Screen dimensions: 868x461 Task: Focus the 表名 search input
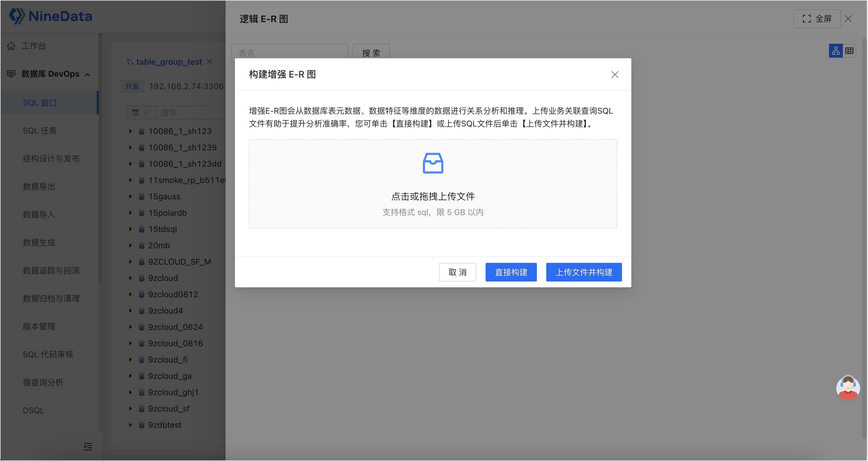(x=289, y=53)
